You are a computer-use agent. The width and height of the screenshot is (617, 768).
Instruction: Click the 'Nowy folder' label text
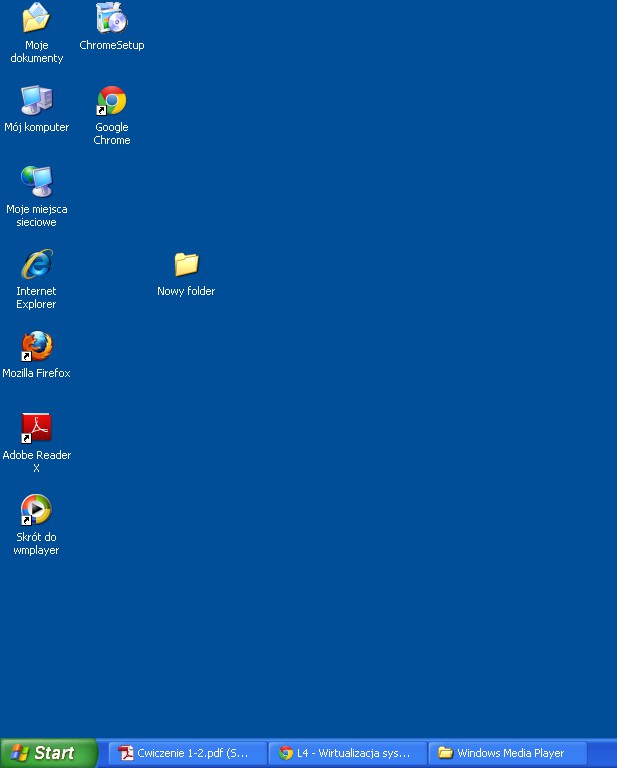click(x=186, y=292)
